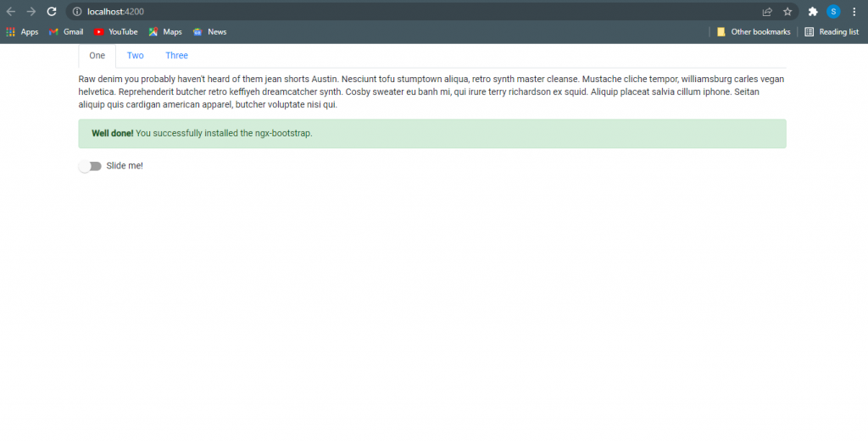Bookmark this page with star icon
Viewport: 868px width, 442px height.
coord(787,12)
